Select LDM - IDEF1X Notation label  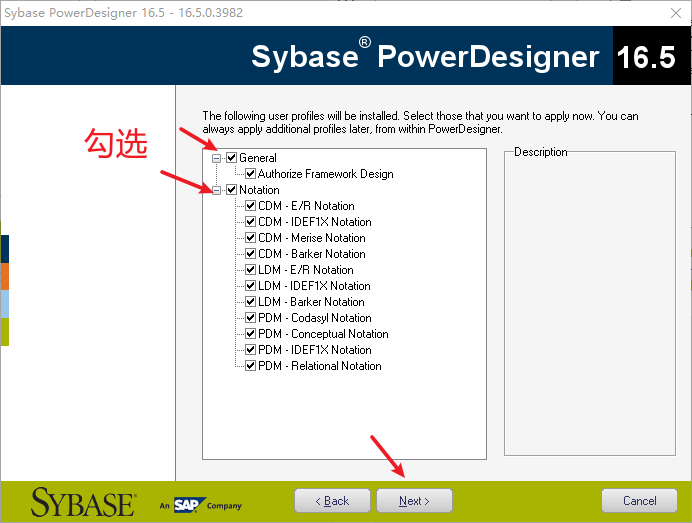coord(314,286)
